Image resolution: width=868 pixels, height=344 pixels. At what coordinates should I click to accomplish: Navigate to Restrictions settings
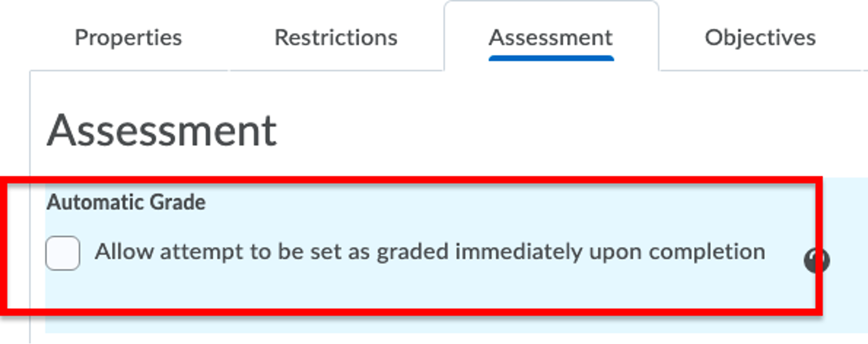(x=336, y=37)
